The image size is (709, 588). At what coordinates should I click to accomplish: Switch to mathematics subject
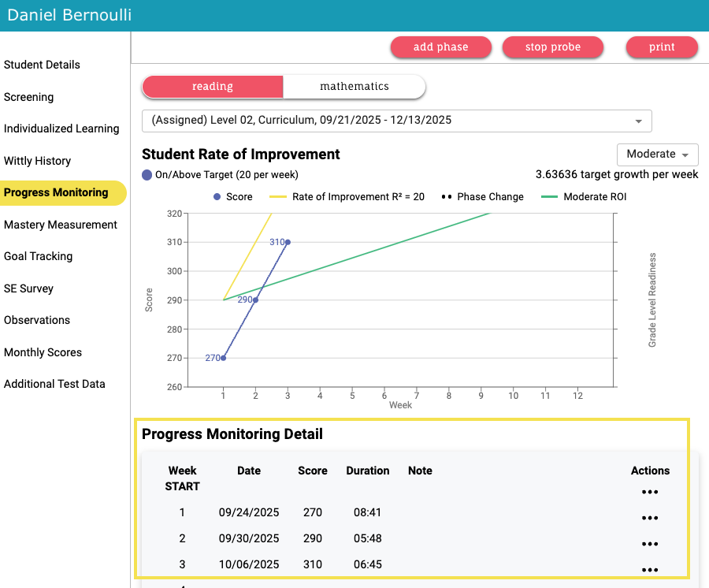tap(354, 87)
